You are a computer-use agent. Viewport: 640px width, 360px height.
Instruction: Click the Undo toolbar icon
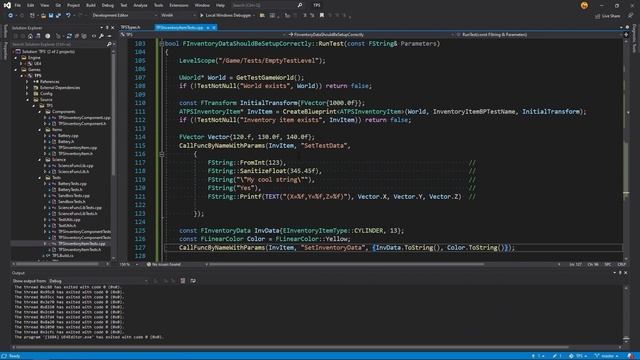tap(68, 16)
